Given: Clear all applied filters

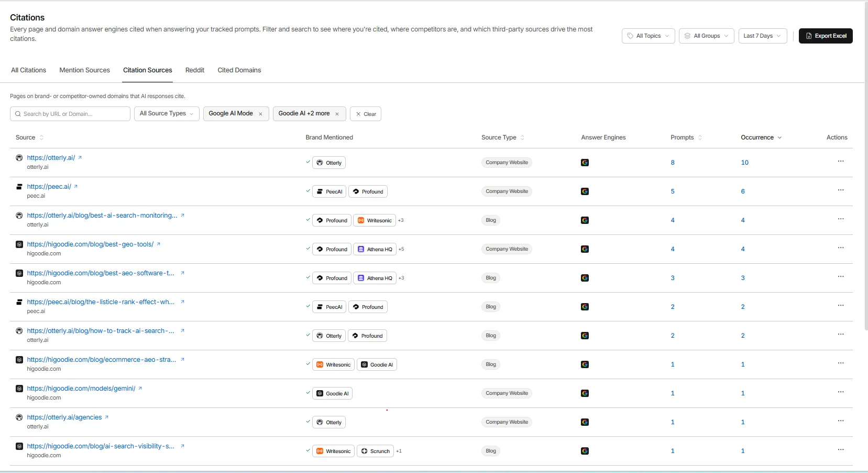Looking at the screenshot, I should tap(366, 114).
